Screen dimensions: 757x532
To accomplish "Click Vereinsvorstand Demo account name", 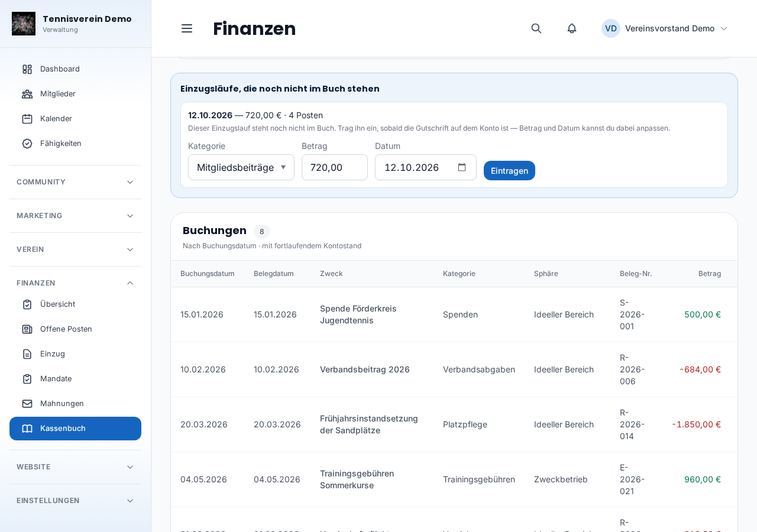I will coord(669,28).
